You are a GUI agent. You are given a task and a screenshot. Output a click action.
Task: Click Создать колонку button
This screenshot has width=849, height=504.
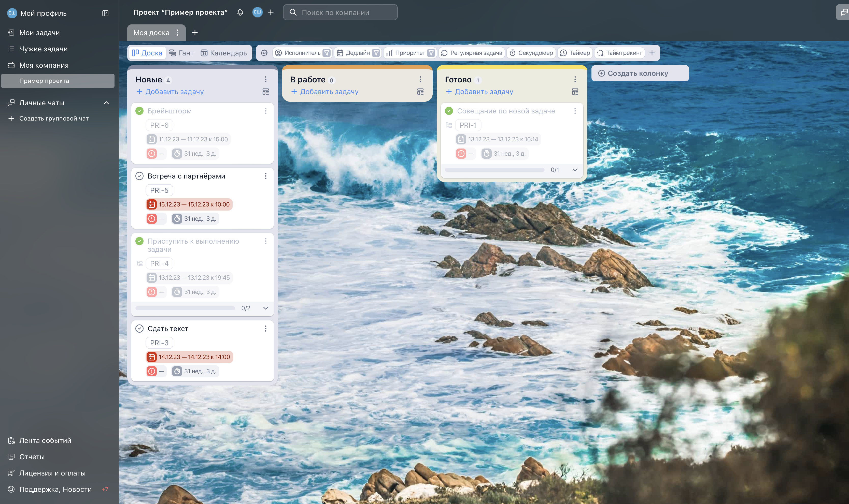640,73
